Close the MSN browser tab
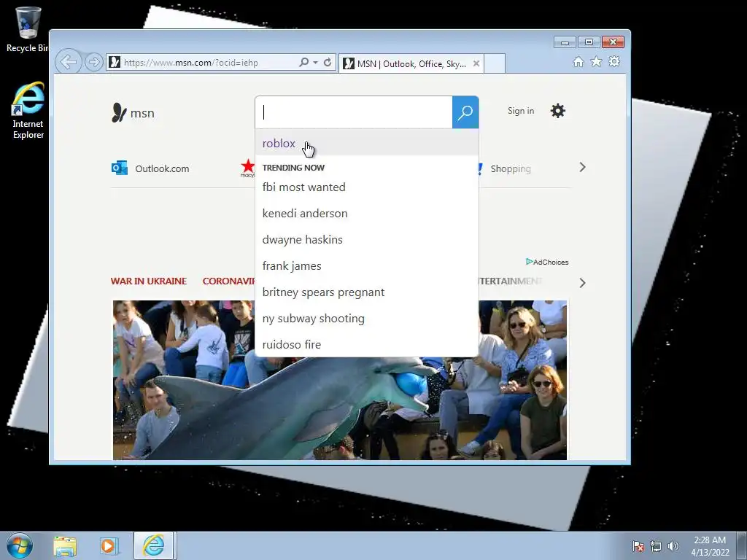Viewport: 747px width, 560px height. click(476, 64)
